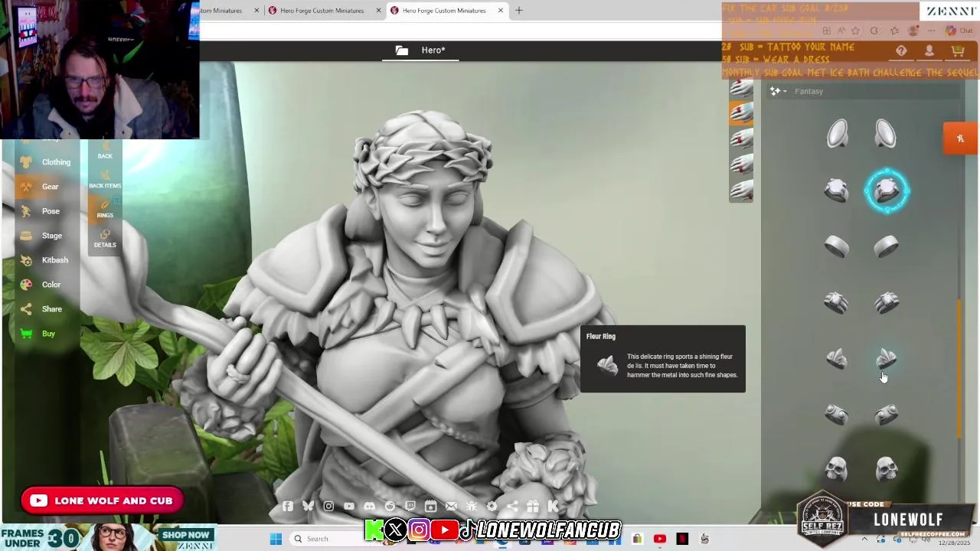Open the help question mark icon

tap(901, 51)
